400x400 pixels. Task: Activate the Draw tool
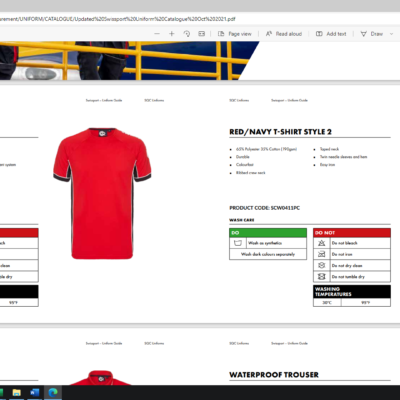[372, 34]
